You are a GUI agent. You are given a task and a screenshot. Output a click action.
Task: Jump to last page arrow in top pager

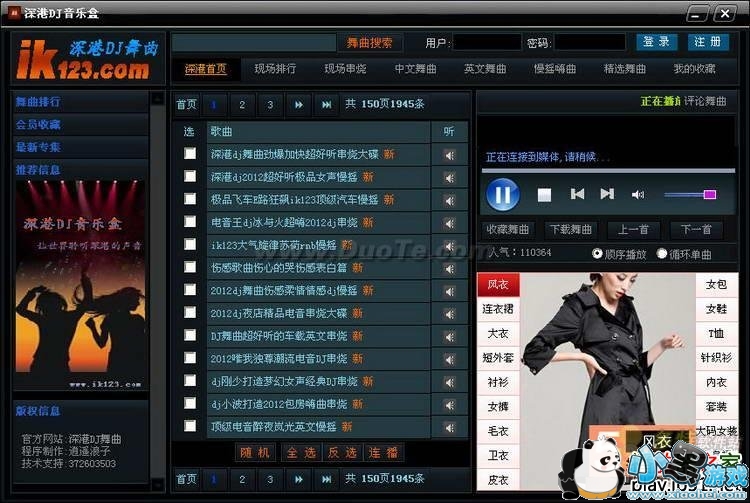326,104
